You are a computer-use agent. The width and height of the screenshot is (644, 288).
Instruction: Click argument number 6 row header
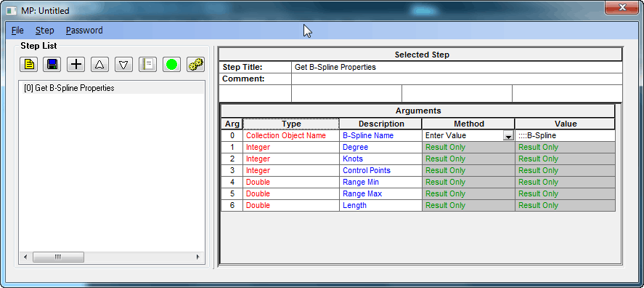tap(232, 205)
